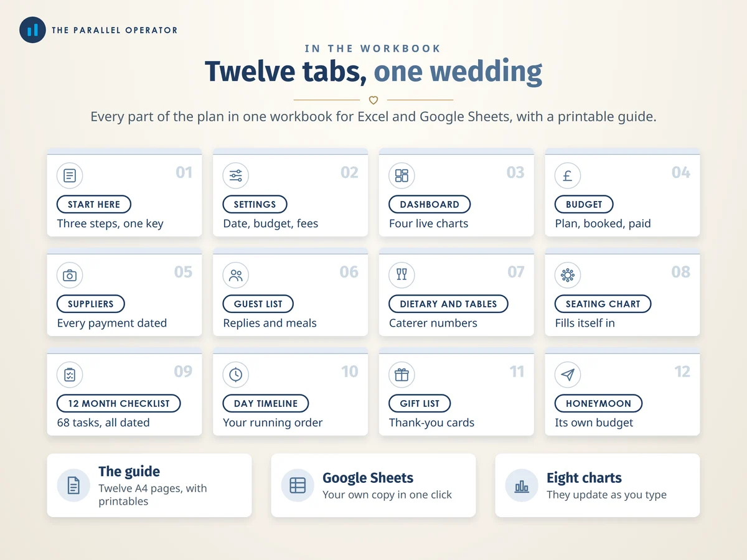The image size is (747, 560).
Task: Click the people icon on the Guest List card
Action: pos(235,275)
